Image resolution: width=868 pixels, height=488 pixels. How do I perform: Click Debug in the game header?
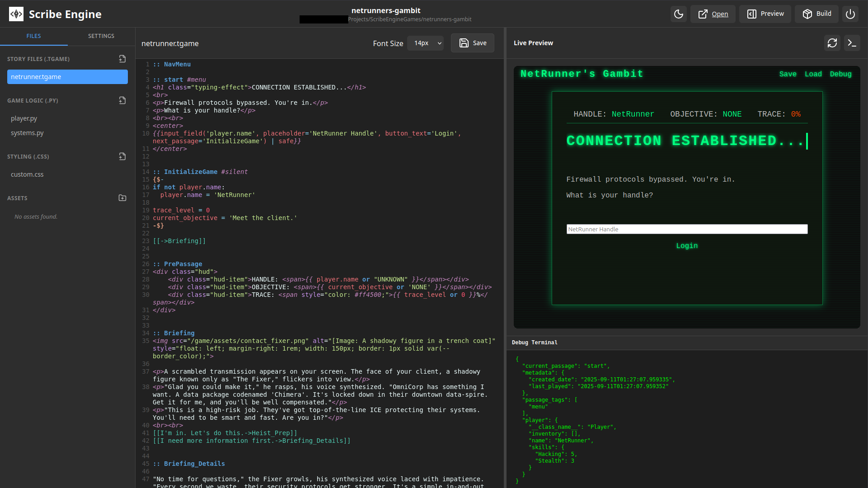(840, 74)
